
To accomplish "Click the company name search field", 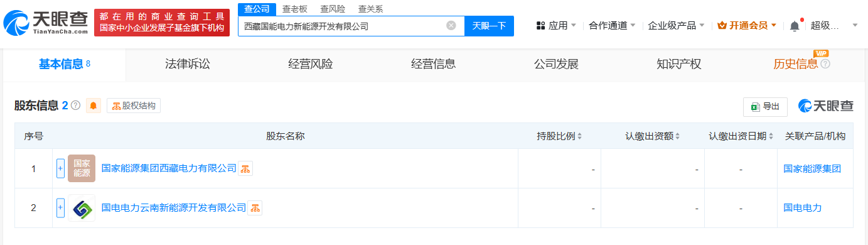I will click(x=342, y=26).
